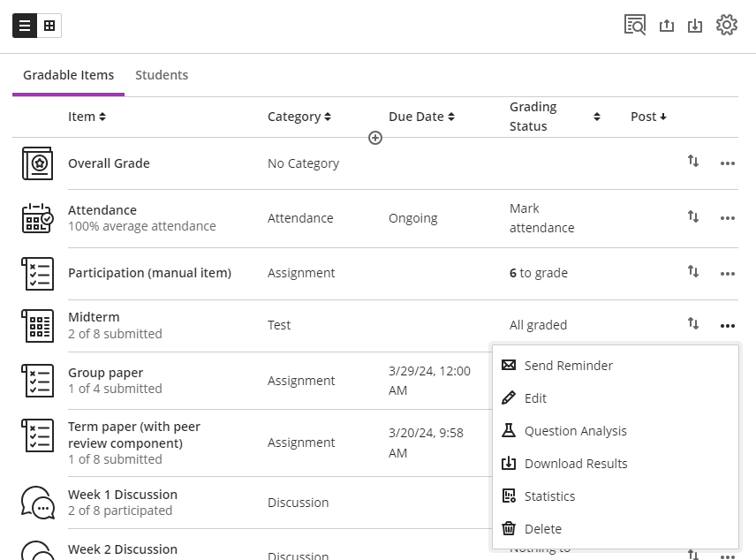
Task: Select Delete in the Midterm menu
Action: tap(542, 529)
